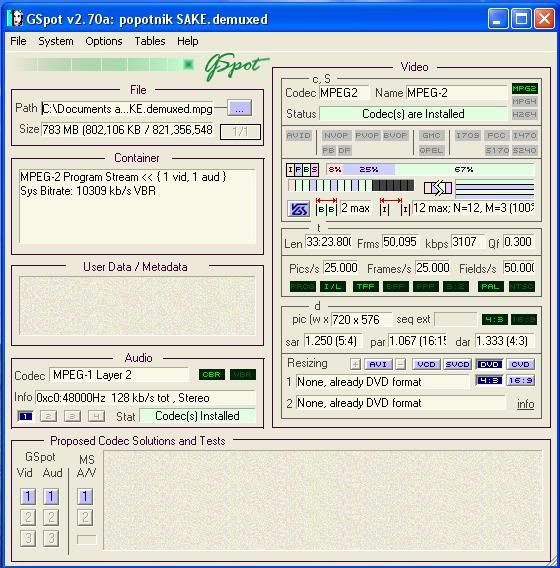
Task: Run GSpot Aud test 1
Action: tap(51, 496)
